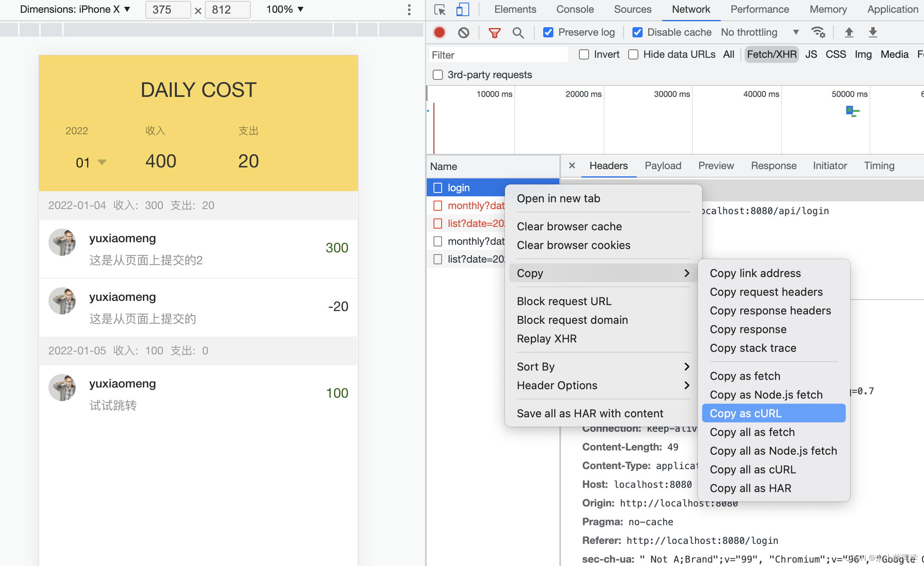Click the import HAR upload arrow icon

[849, 32]
